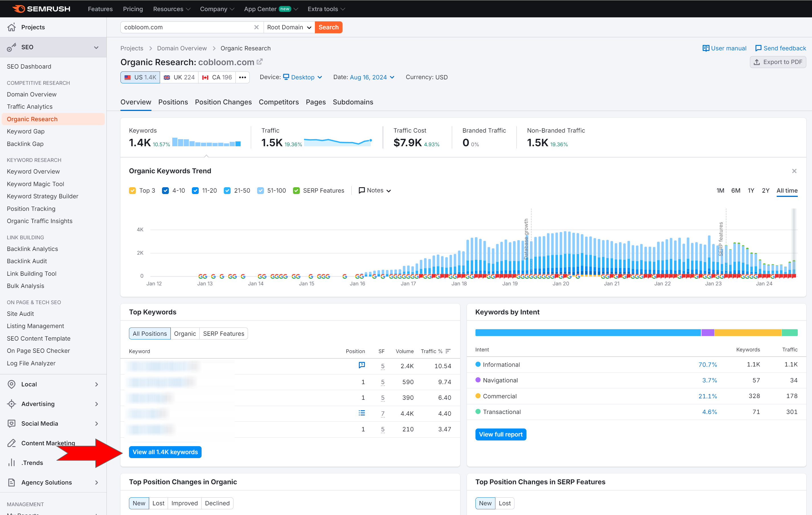Screen dimensions: 812x515
Task: Open Keyword Magic Tool in sidebar
Action: pyautogui.click(x=35, y=184)
